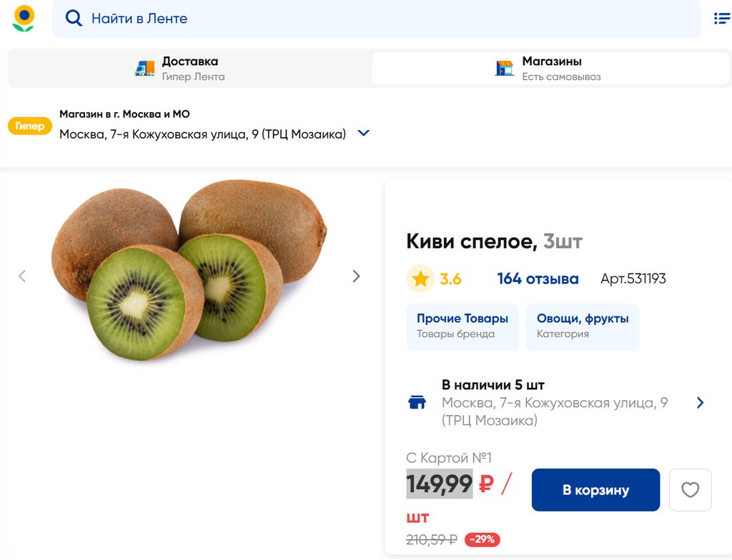Open the 164 отзыва reviews link
The width and height of the screenshot is (732, 560).
(x=538, y=279)
